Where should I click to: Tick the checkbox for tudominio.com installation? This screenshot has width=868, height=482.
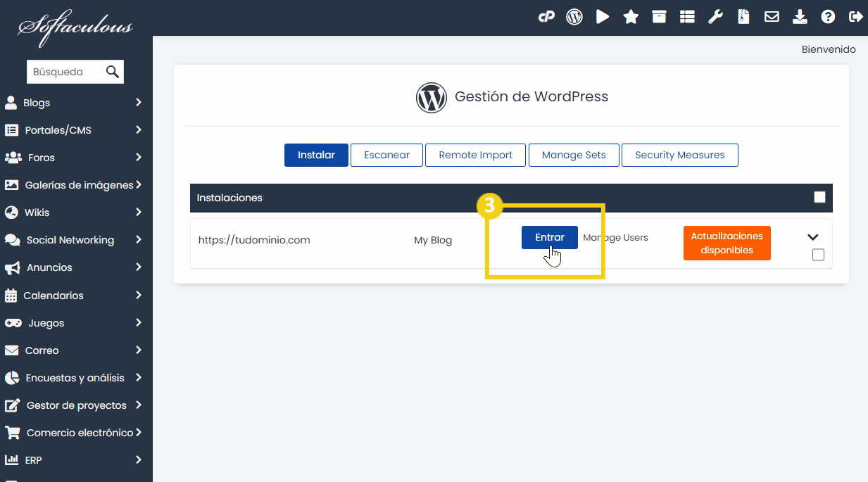coord(818,255)
